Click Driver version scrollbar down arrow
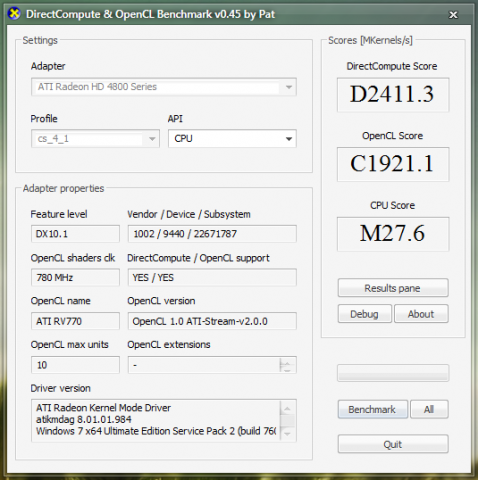Screen dimensions: 478x480 [287, 434]
